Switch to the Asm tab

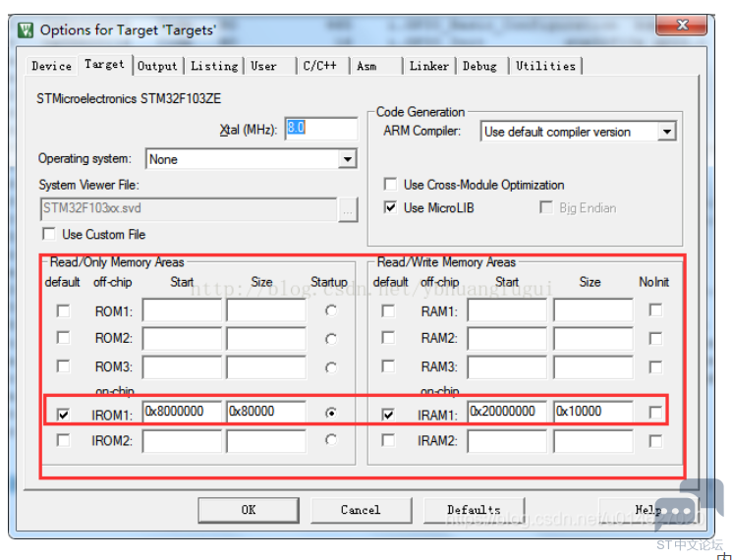[x=376, y=66]
